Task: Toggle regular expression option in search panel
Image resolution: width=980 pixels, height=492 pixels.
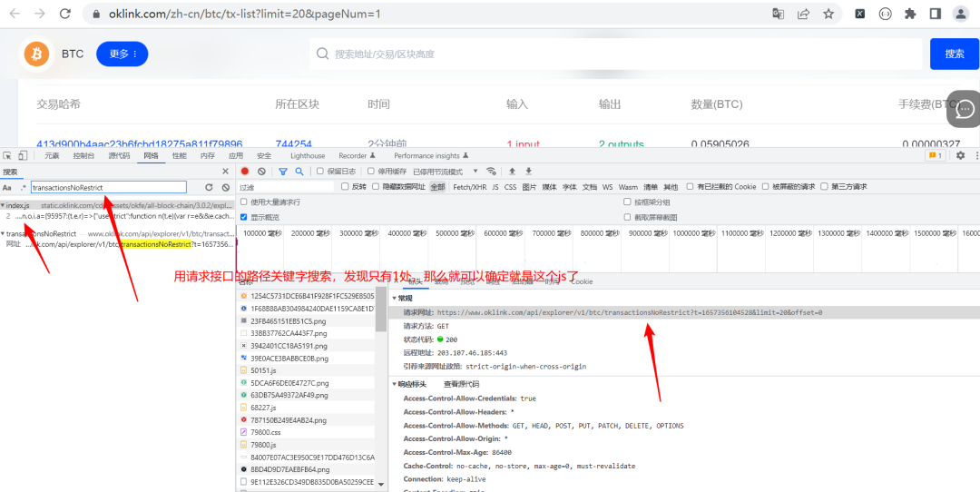Action: coord(23,188)
